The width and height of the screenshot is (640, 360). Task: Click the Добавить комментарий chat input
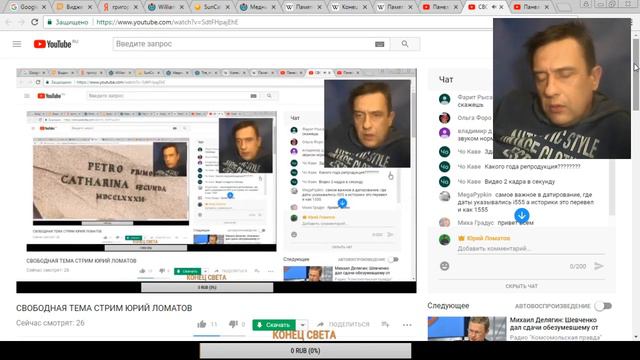(531, 249)
